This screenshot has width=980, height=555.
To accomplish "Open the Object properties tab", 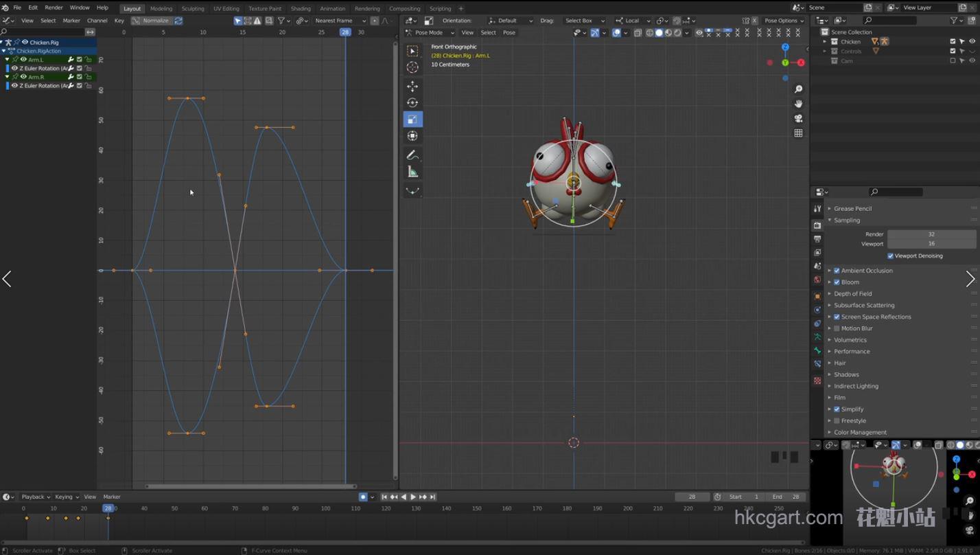I will (817, 296).
